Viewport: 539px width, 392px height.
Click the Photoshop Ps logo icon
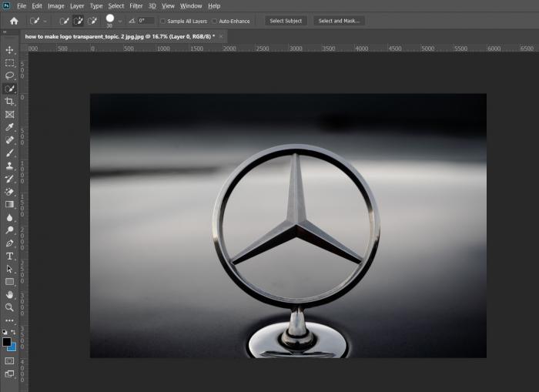(6, 6)
